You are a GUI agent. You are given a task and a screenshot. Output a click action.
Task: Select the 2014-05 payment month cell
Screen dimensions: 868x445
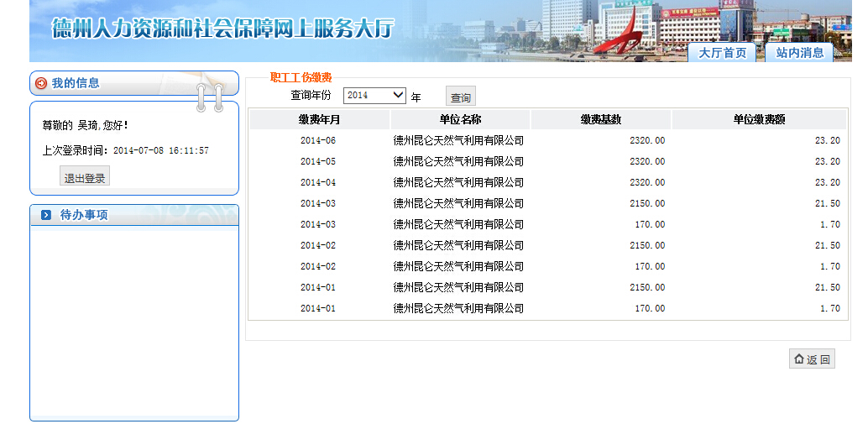pos(318,161)
